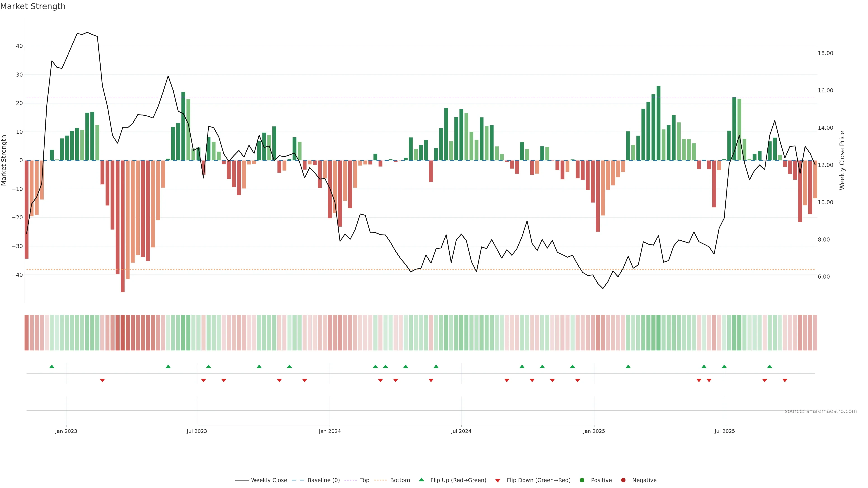868x488 pixels.
Task: Click the Baseline (0) dashed legend icon
Action: pos(297,480)
